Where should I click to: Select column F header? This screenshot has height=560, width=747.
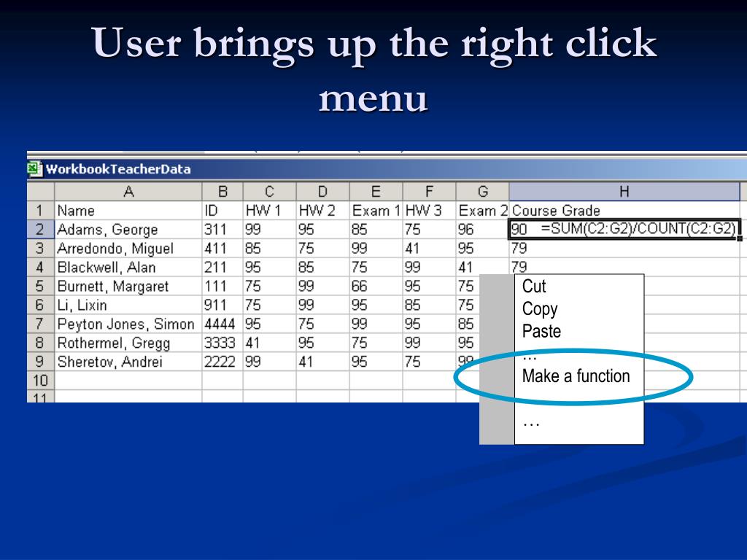[x=429, y=192]
